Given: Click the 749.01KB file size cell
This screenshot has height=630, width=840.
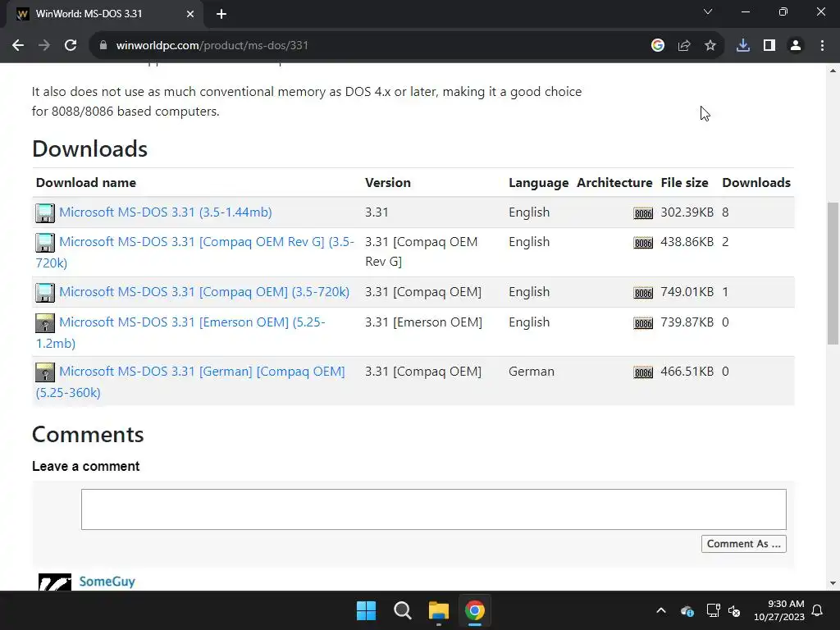Looking at the screenshot, I should pos(687,292).
